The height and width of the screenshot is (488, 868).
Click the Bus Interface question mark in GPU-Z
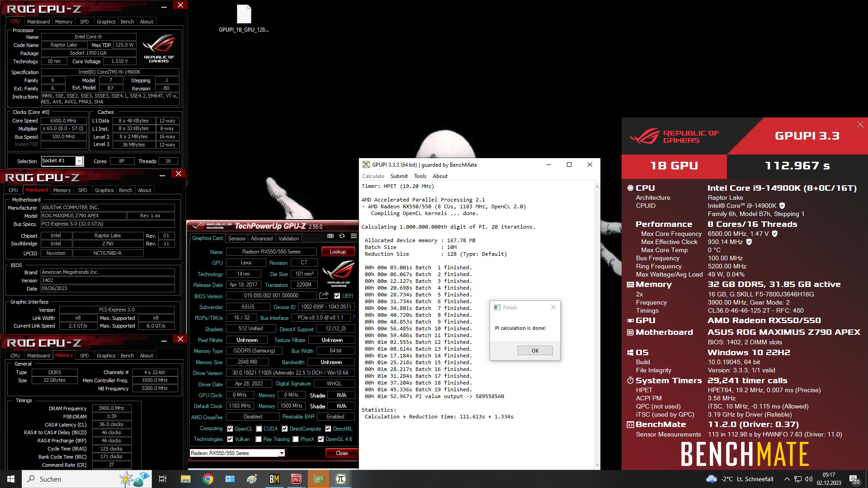click(x=354, y=318)
